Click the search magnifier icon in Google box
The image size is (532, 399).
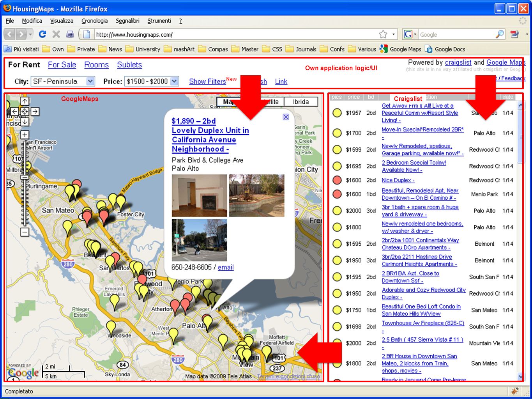coord(500,34)
